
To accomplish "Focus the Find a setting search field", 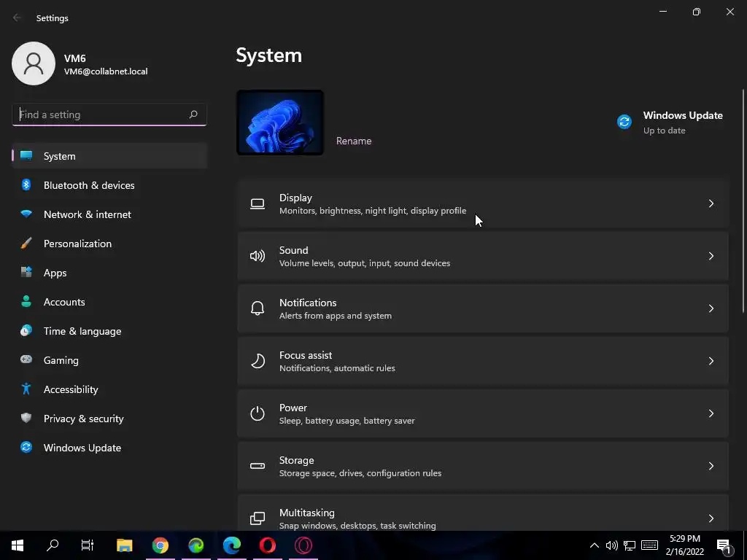I will (109, 114).
